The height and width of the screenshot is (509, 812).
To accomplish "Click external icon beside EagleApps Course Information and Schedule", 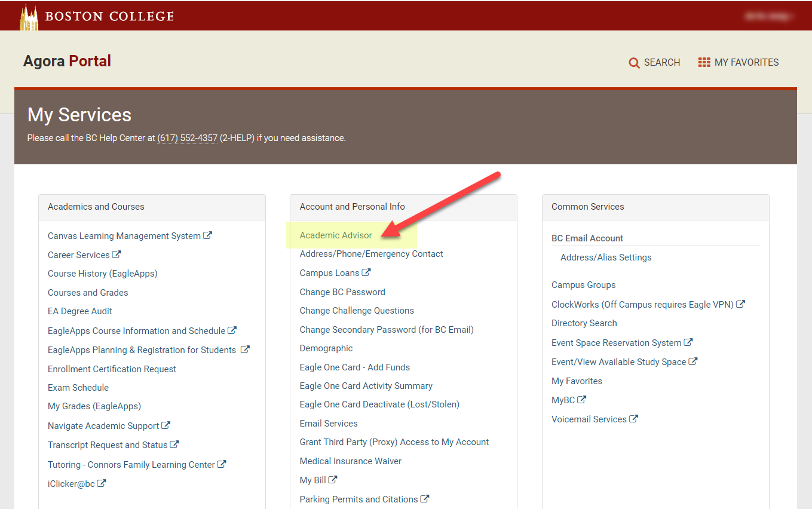I will [x=232, y=330].
